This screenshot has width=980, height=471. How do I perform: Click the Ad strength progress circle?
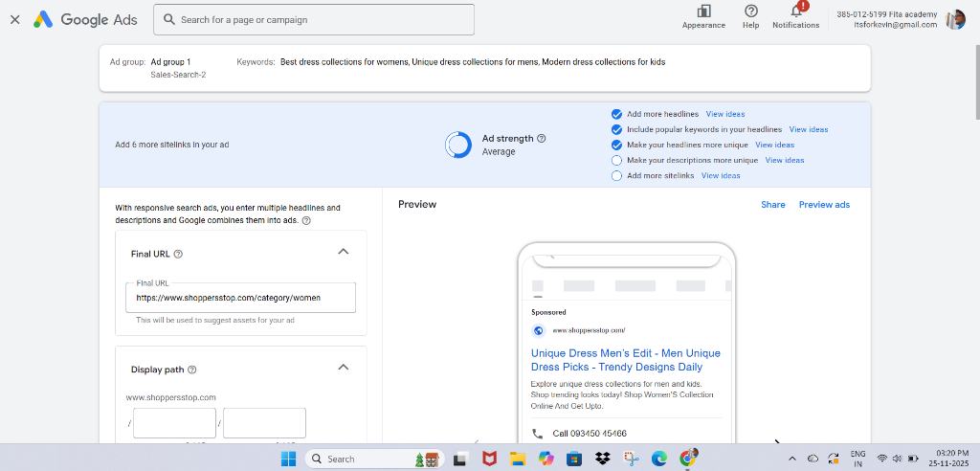[458, 145]
